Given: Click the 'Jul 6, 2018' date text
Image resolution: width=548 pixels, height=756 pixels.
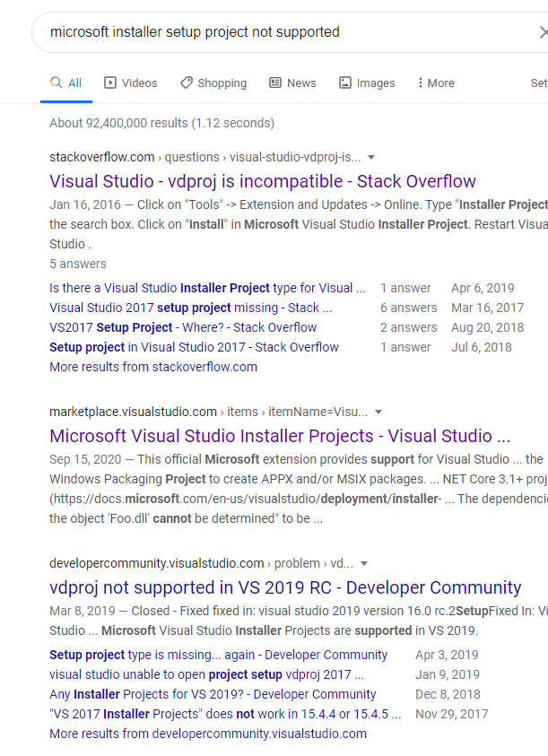Looking at the screenshot, I should point(481,347).
